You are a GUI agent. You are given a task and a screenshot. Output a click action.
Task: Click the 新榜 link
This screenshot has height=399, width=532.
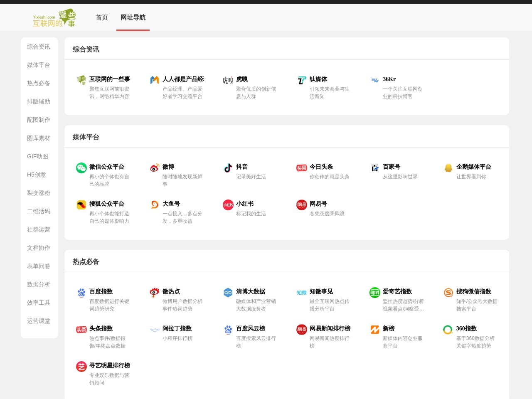click(x=388, y=329)
